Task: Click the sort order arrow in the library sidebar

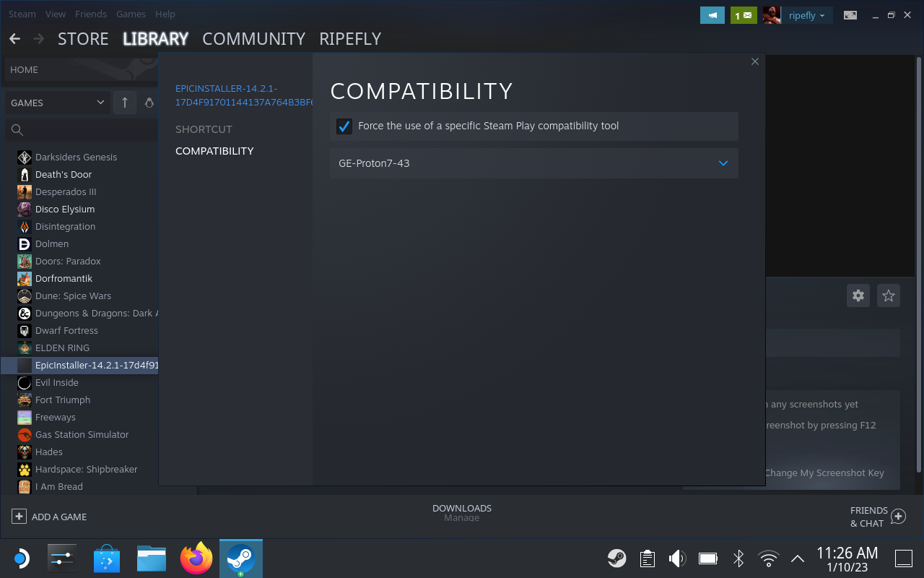Action: 124,102
